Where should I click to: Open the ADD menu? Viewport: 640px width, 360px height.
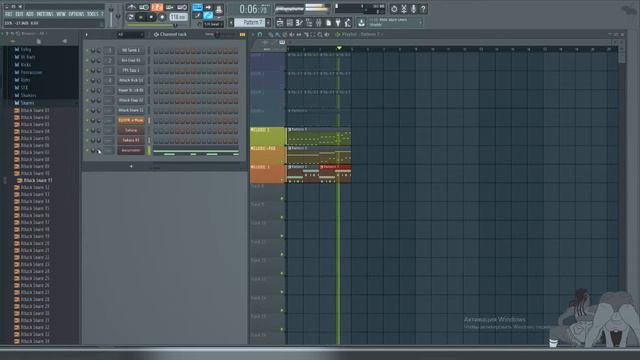(30, 14)
